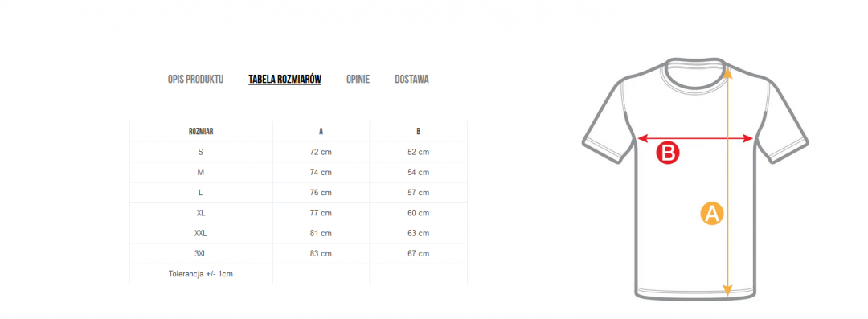Click the orange vertical length arrow
Viewport: 868px width, 319px height.
click(x=728, y=182)
